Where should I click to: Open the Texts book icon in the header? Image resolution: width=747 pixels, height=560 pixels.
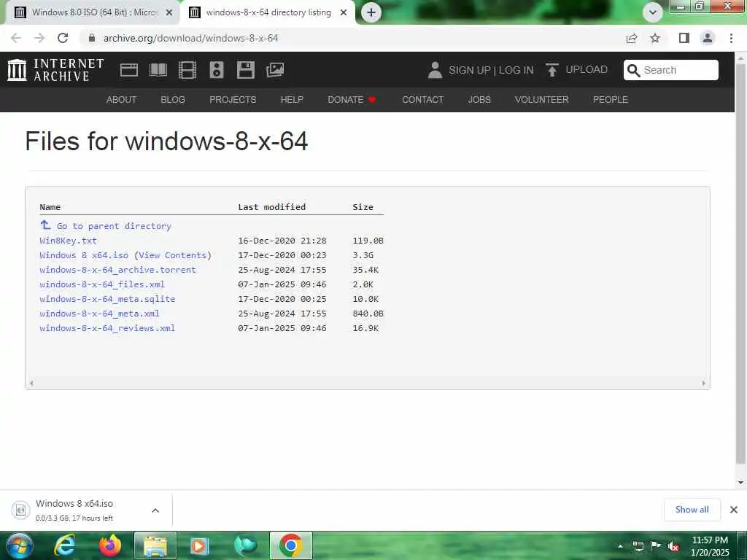(x=158, y=70)
